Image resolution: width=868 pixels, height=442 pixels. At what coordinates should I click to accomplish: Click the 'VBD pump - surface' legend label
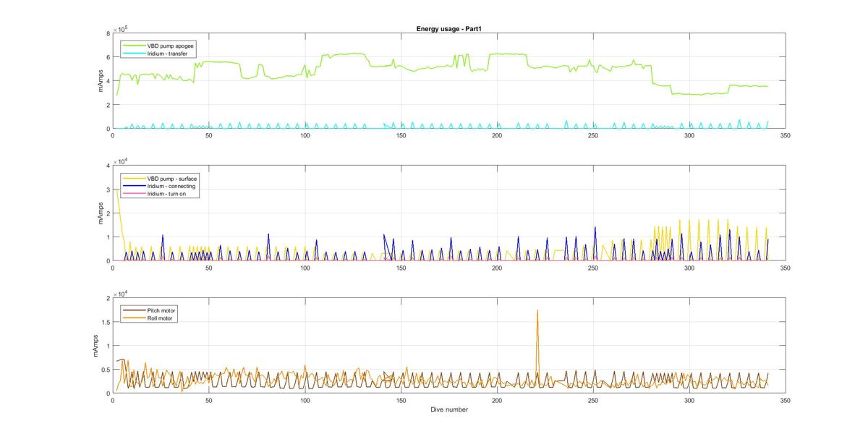pos(171,178)
